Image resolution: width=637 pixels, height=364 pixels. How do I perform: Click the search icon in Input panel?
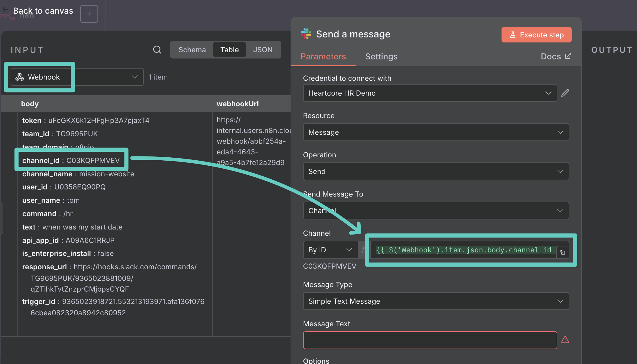click(x=157, y=50)
